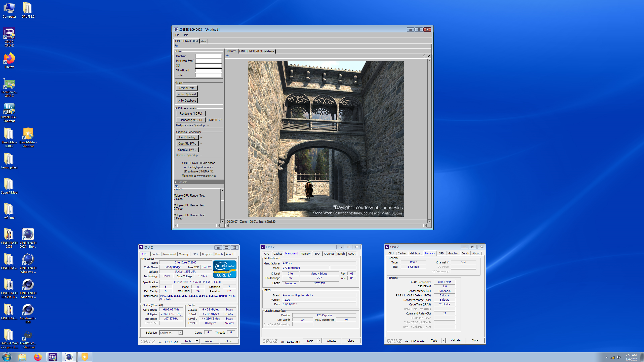Viewport: 644px width, 362px height.
Task: Open Help menu in CINEBENCH
Action: (x=185, y=35)
